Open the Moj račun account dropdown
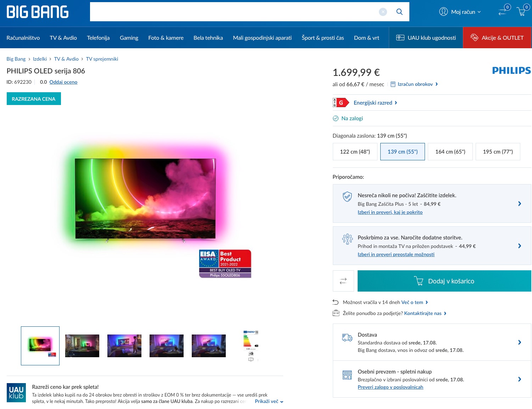The width and height of the screenshot is (532, 409). tap(460, 12)
